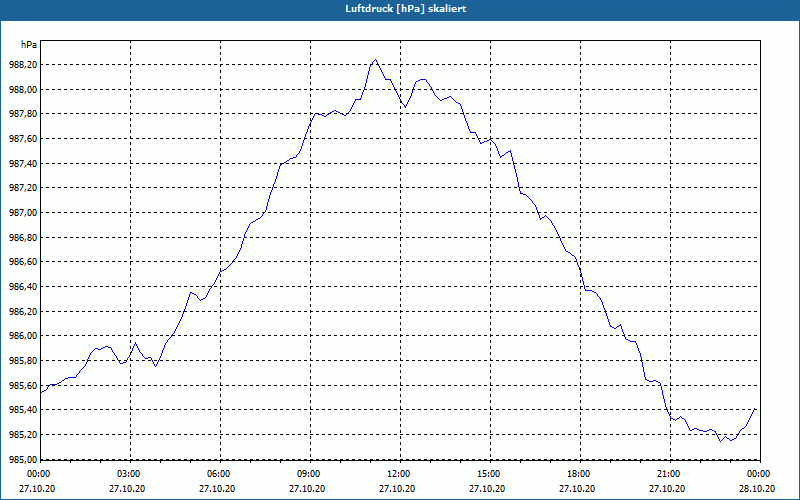Select the 987,40 y-axis value

[x=23, y=163]
